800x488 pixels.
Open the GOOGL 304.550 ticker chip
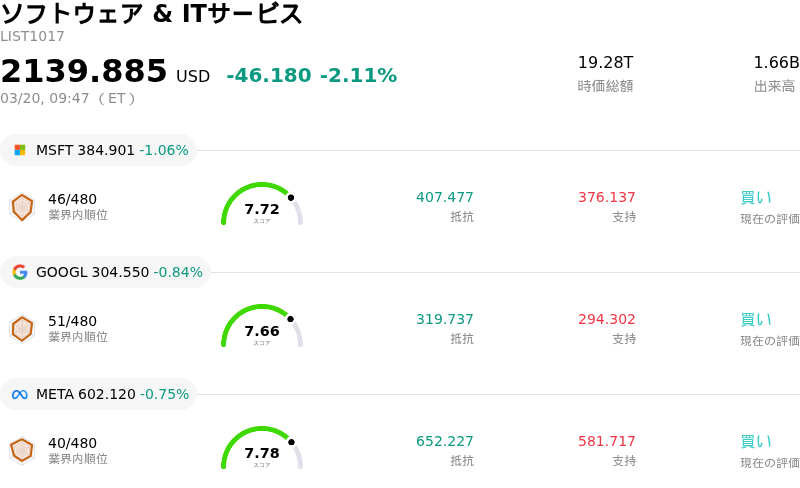[107, 272]
